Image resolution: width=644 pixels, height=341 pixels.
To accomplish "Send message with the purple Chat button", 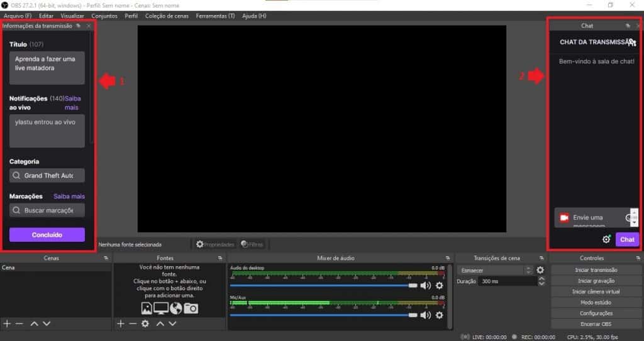I will pyautogui.click(x=627, y=240).
